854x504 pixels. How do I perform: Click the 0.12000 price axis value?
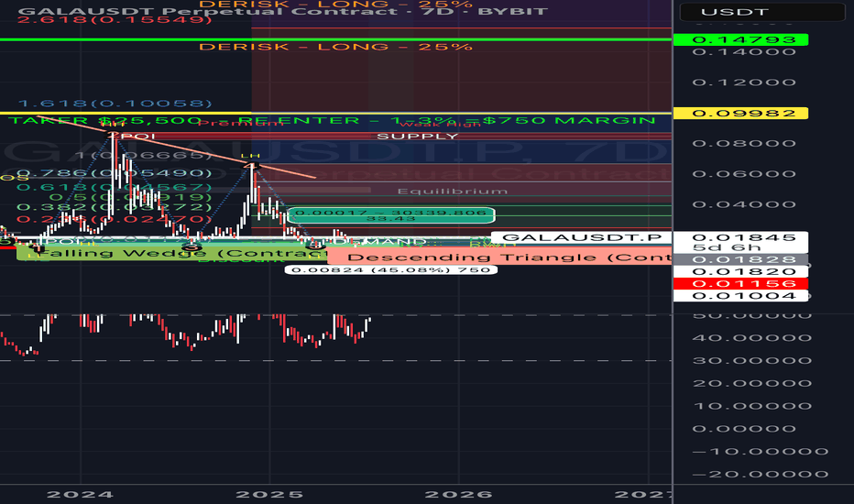(744, 82)
